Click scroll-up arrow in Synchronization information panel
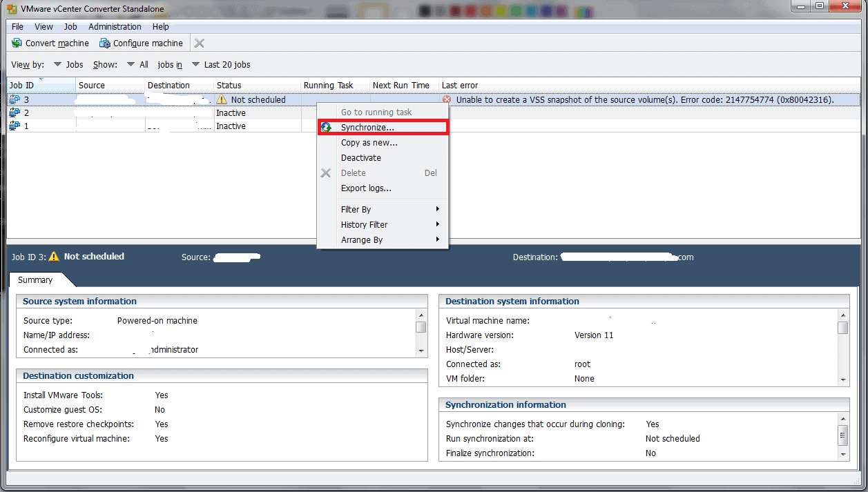The image size is (868, 492). pyautogui.click(x=843, y=418)
